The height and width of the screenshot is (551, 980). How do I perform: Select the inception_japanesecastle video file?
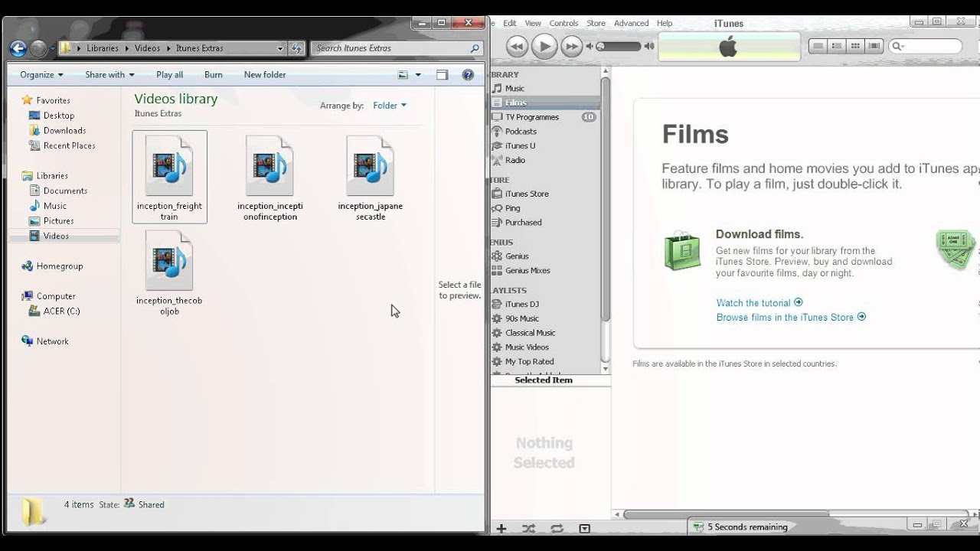[370, 178]
